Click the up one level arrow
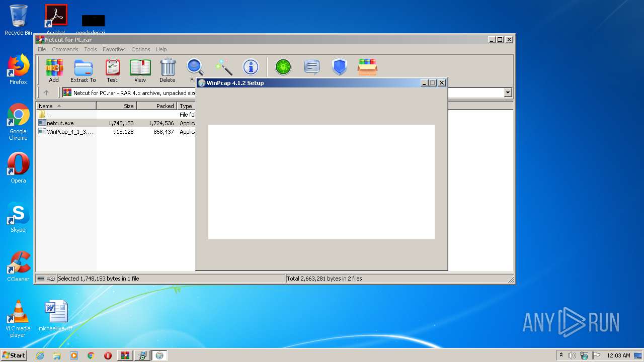 [46, 93]
